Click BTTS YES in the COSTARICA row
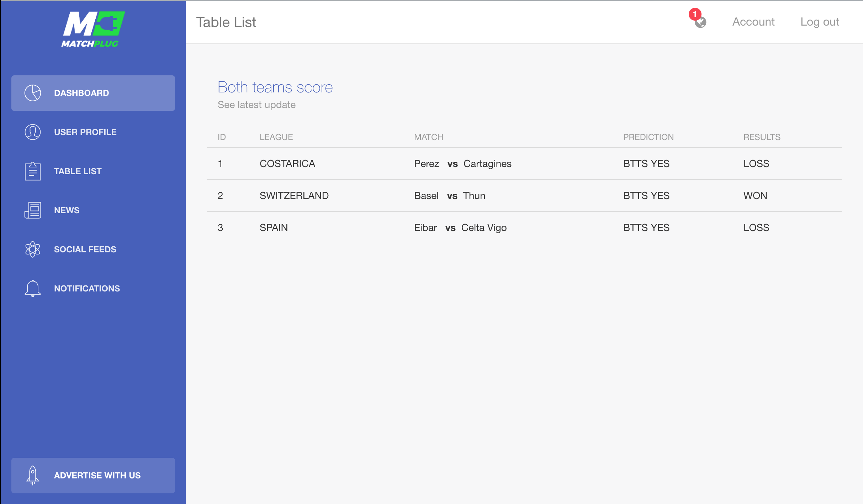This screenshot has height=504, width=863. click(646, 163)
